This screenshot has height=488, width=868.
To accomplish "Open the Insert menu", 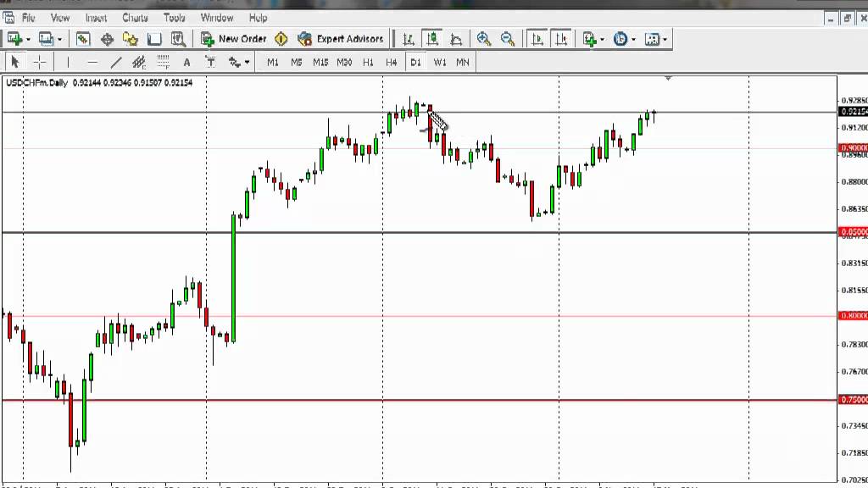I will [96, 17].
